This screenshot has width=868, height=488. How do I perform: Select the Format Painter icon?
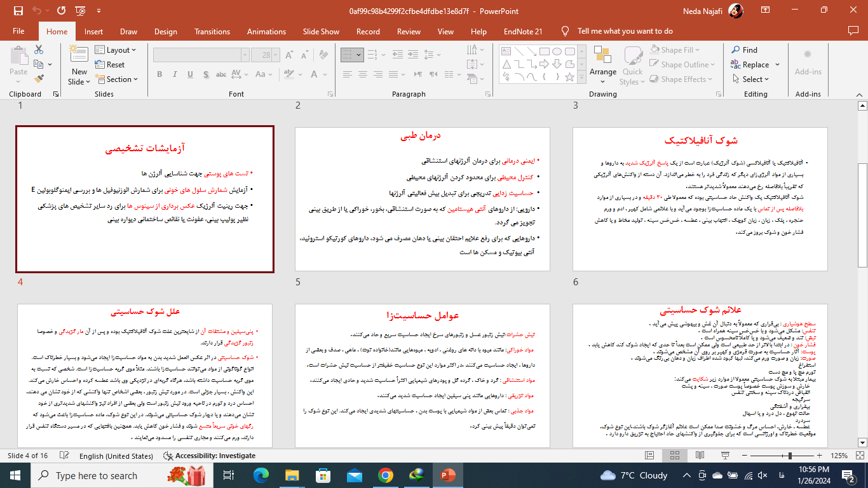(38, 78)
